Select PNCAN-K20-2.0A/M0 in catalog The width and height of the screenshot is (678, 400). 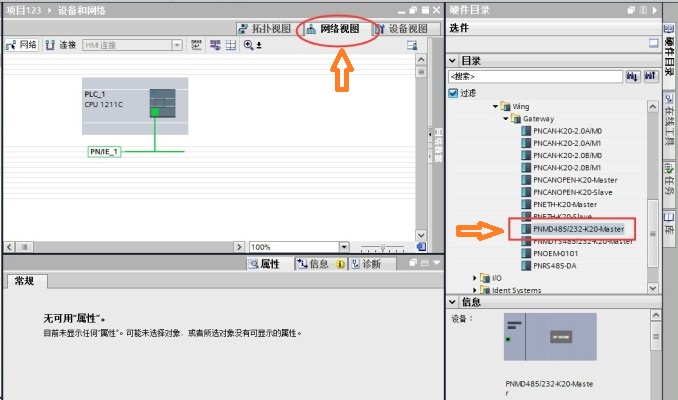point(567,131)
